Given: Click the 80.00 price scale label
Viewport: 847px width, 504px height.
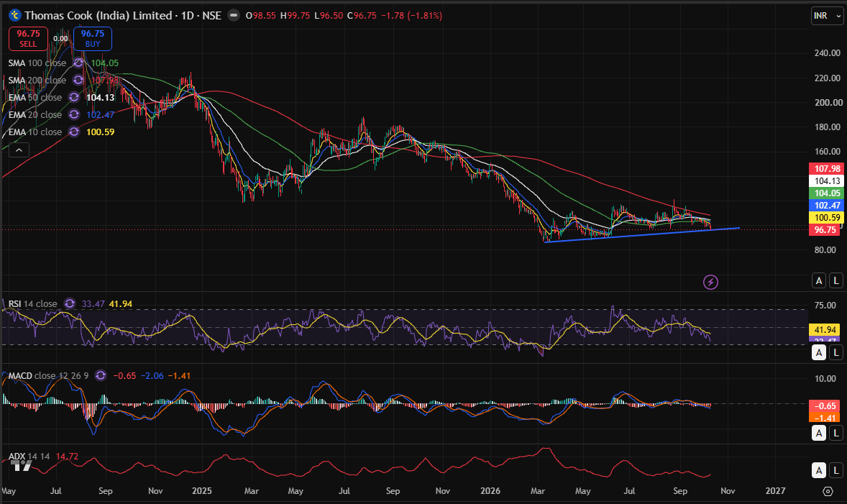Looking at the screenshot, I should (x=827, y=250).
